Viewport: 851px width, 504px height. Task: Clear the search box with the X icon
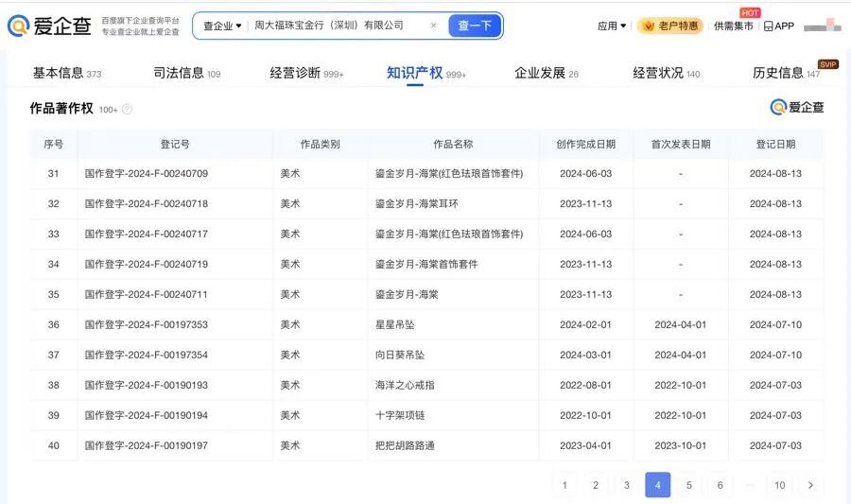pyautogui.click(x=433, y=26)
